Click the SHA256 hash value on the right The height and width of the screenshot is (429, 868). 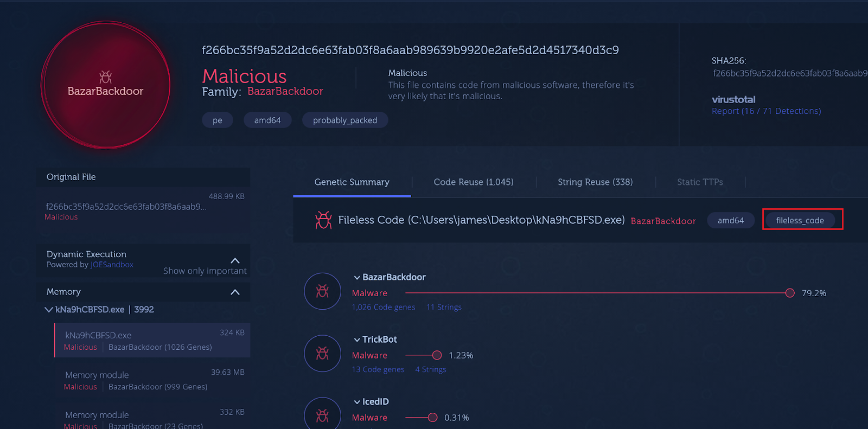(790, 73)
